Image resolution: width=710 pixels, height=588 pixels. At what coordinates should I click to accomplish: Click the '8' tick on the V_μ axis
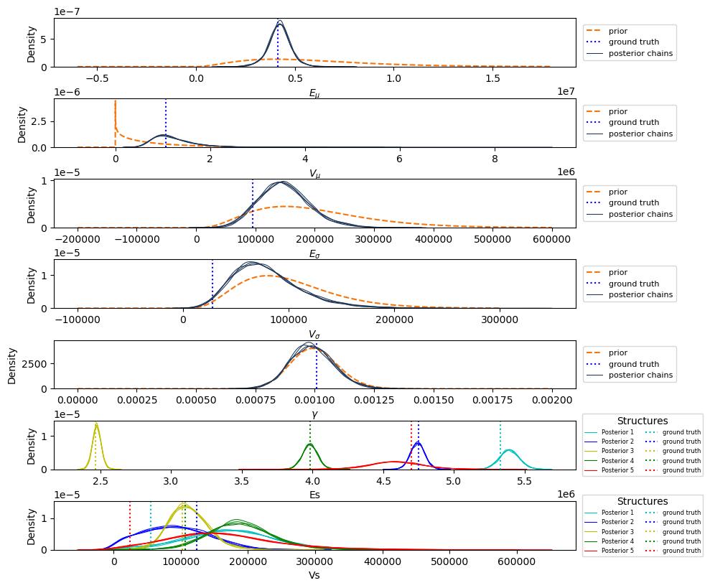(x=495, y=159)
